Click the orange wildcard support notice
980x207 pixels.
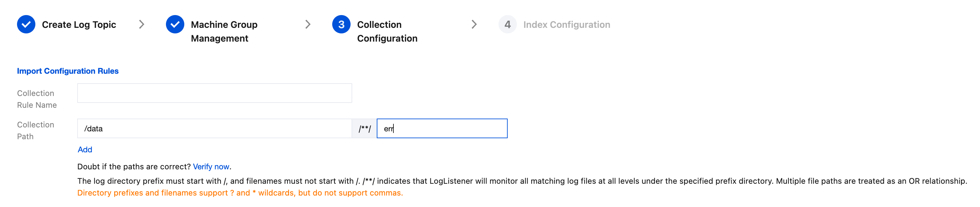point(240,193)
